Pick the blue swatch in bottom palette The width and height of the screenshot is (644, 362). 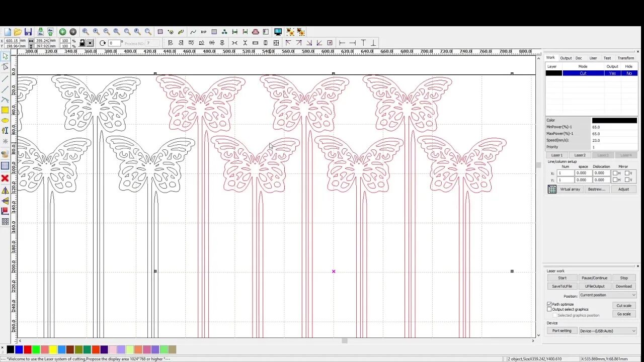click(19, 349)
